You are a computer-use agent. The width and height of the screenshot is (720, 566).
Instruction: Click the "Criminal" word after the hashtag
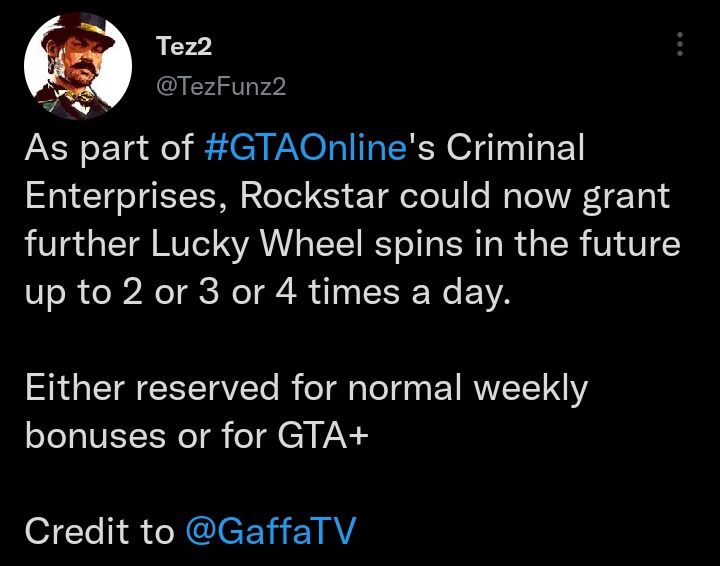coord(514,148)
